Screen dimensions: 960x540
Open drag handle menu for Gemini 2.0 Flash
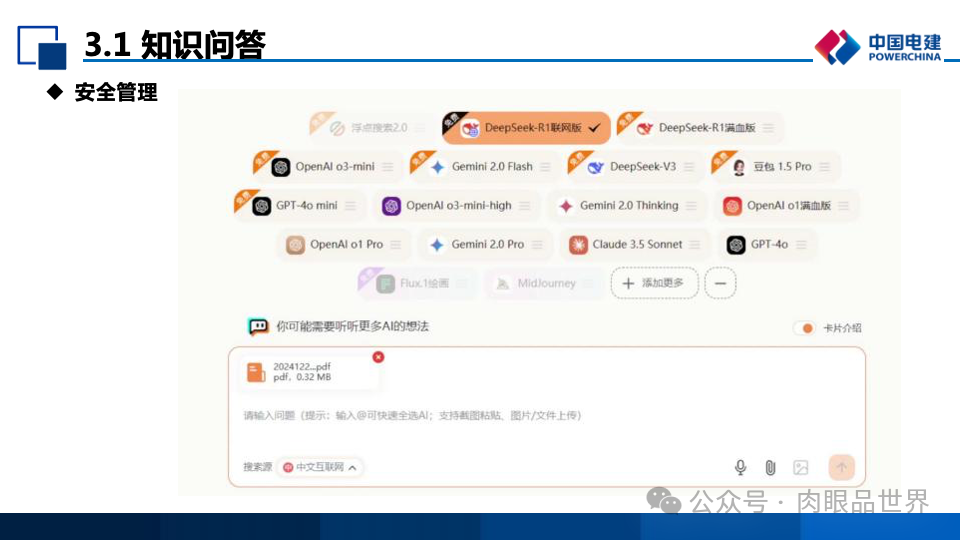[x=546, y=167]
